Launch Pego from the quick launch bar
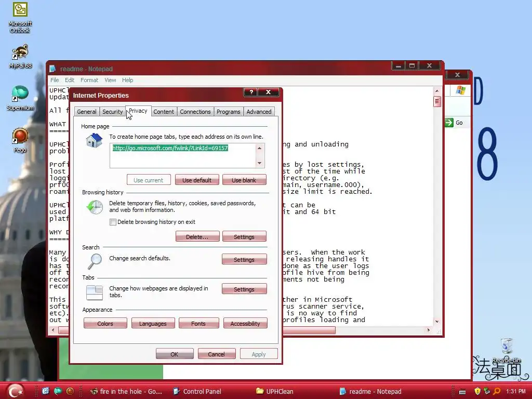Image resolution: width=532 pixels, height=399 pixels. pyautogui.click(x=70, y=391)
